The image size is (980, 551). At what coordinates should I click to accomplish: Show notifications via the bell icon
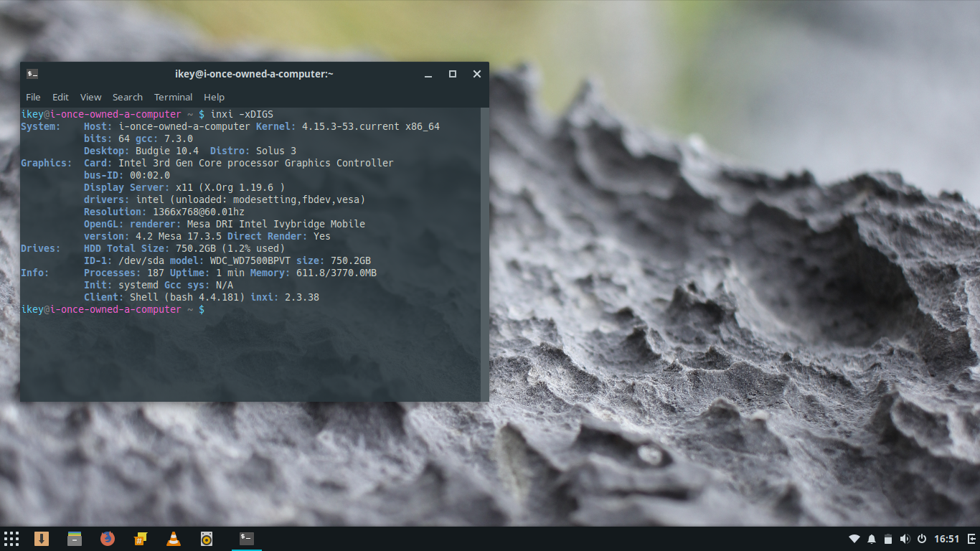[872, 539]
